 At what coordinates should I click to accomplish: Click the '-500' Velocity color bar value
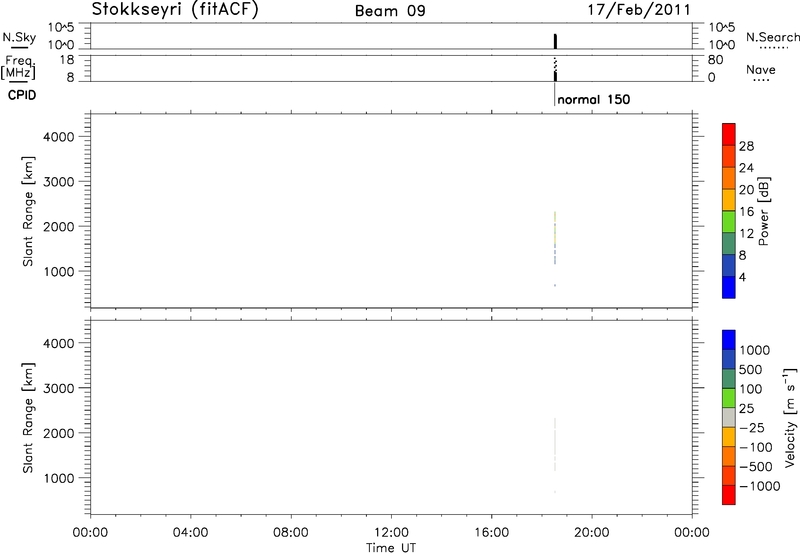tap(756, 467)
